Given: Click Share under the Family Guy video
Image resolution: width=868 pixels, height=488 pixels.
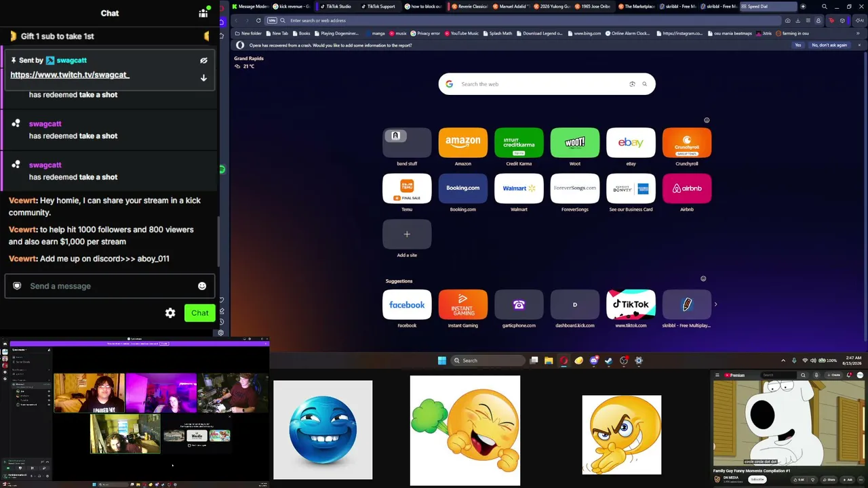Looking at the screenshot, I should coord(829,479).
